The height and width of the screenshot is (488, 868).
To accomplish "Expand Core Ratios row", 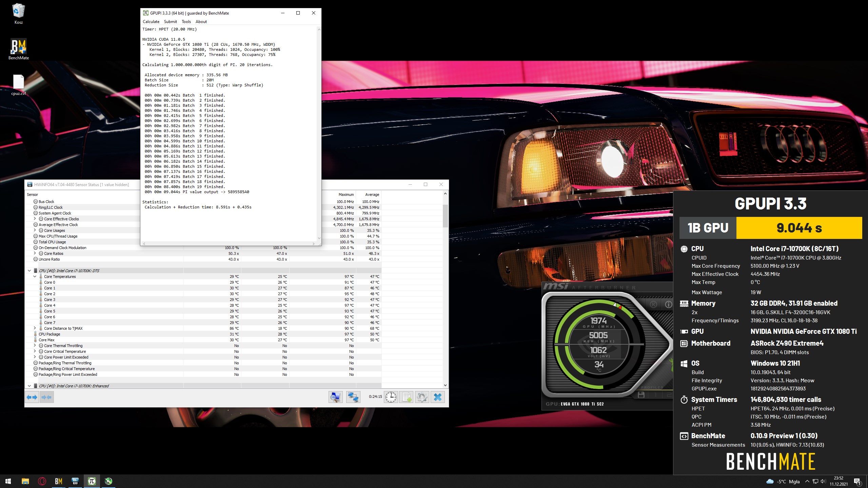I will coord(35,253).
